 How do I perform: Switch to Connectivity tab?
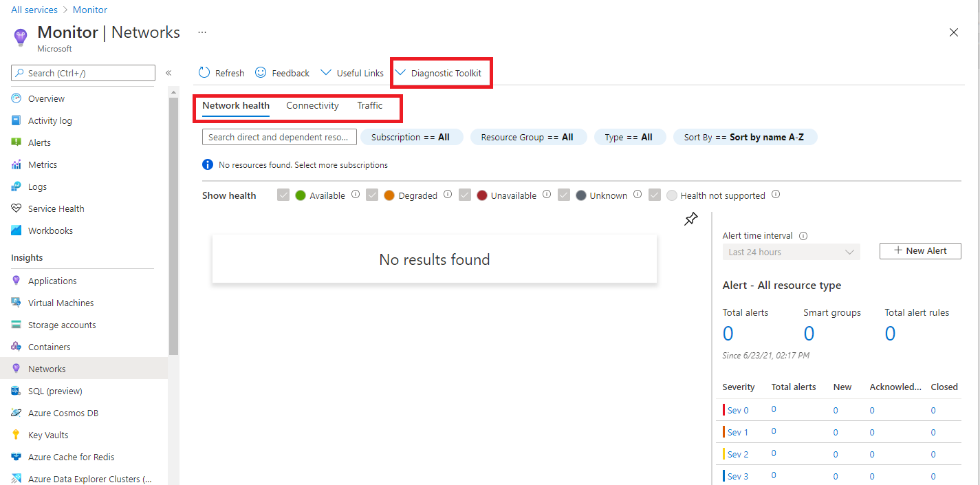coord(312,106)
